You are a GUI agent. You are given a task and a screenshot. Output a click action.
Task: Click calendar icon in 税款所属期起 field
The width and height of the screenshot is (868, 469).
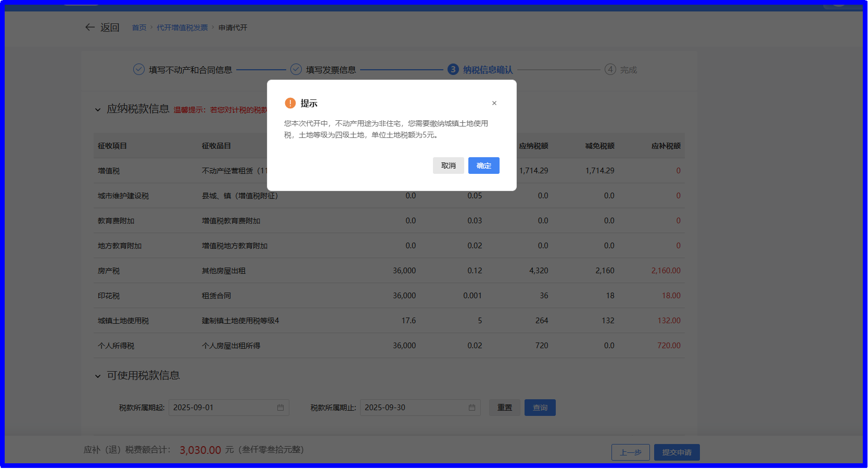pos(280,408)
